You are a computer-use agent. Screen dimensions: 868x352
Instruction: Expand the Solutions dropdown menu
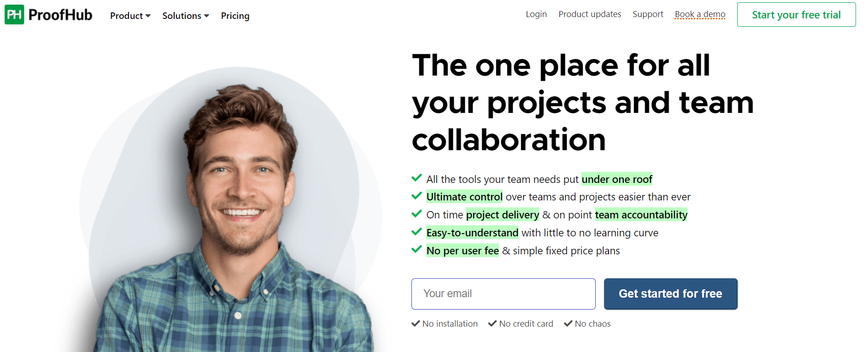coord(186,16)
